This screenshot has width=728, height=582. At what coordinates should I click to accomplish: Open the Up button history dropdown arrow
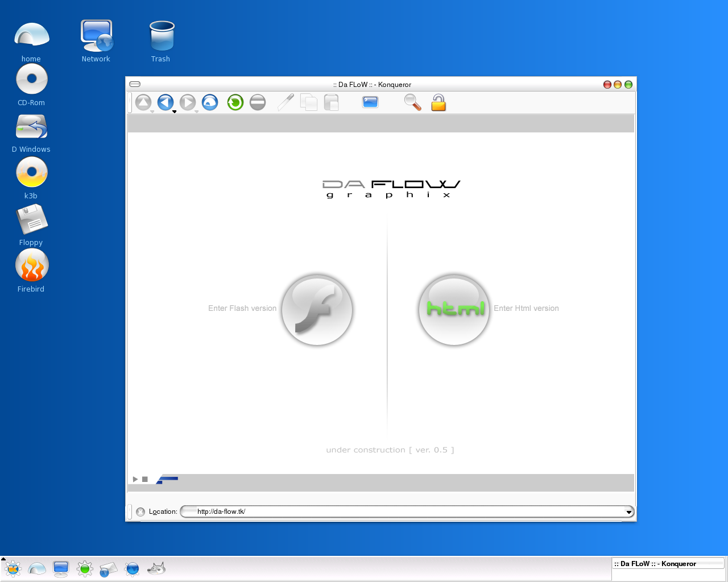152,112
